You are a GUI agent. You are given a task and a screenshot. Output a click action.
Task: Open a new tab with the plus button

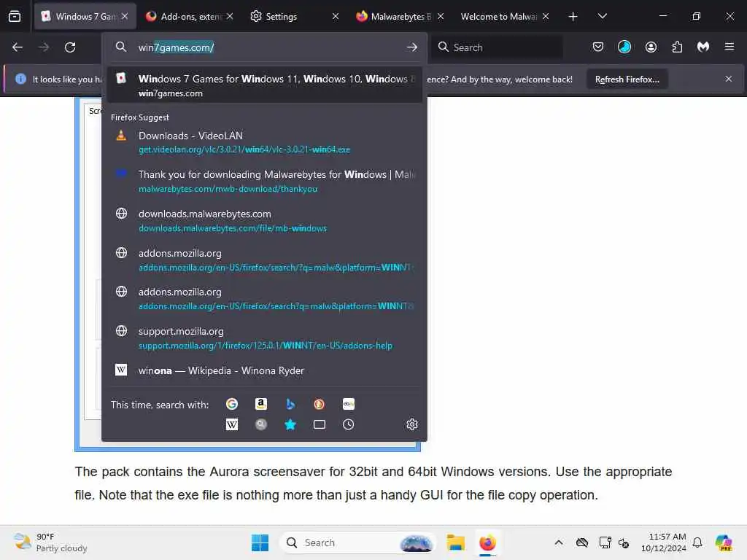tap(573, 17)
